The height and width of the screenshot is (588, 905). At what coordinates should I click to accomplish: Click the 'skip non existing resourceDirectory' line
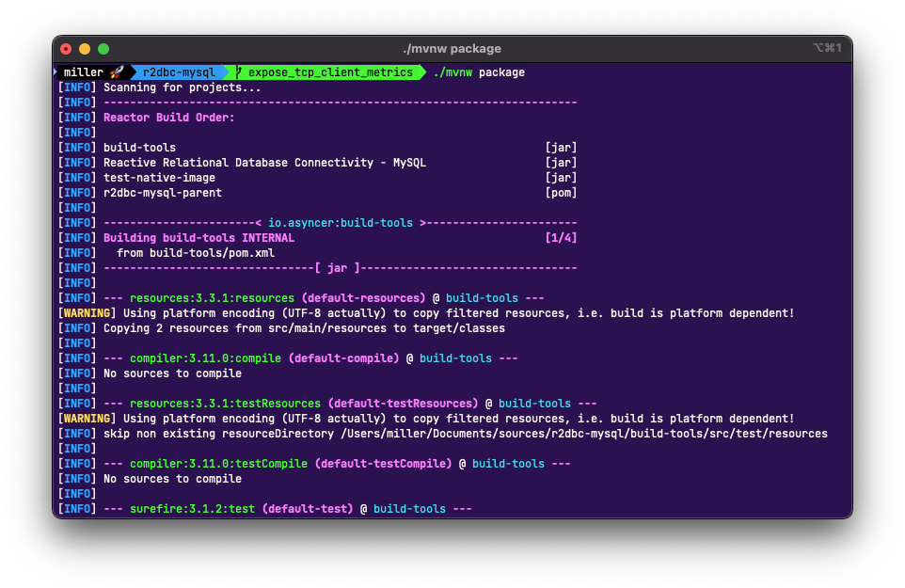(x=466, y=434)
